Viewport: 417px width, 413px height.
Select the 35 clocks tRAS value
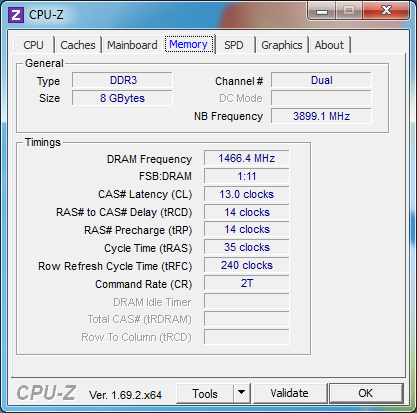tap(247, 248)
